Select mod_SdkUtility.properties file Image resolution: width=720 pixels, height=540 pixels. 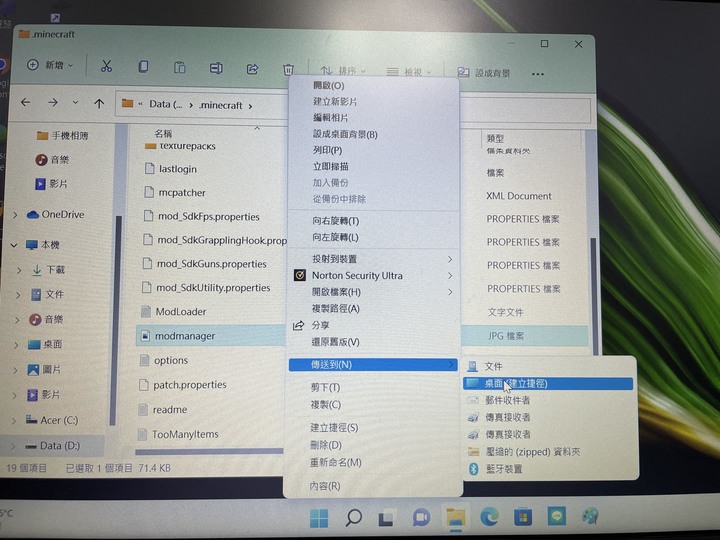pos(206,288)
